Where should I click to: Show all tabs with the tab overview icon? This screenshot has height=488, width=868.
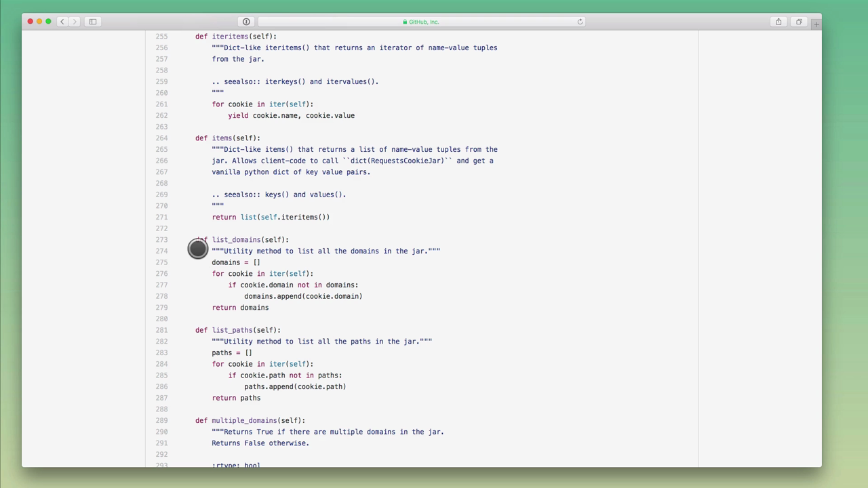click(799, 21)
